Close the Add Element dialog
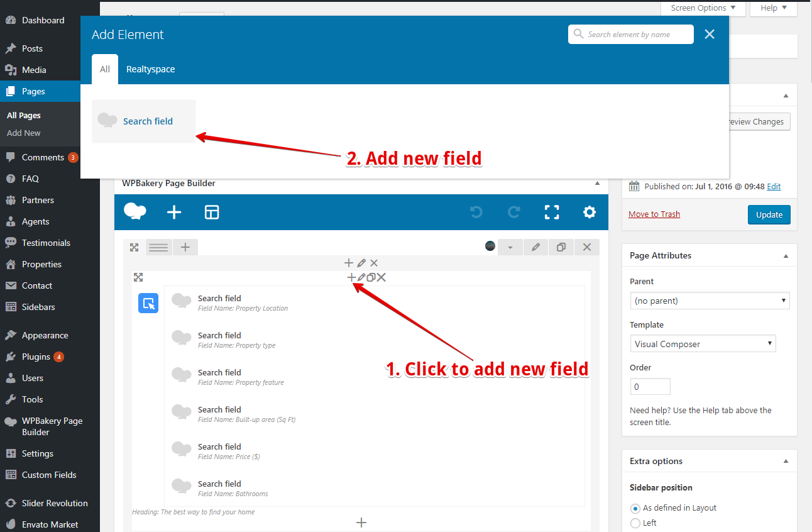This screenshot has height=532, width=812. tap(710, 35)
